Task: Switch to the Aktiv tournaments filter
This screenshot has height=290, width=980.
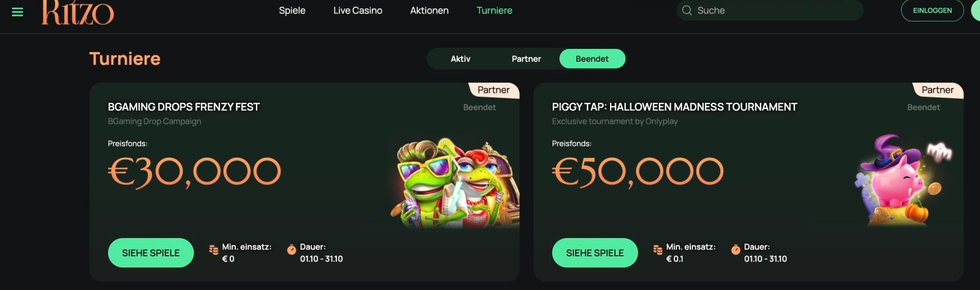Action: [461, 59]
